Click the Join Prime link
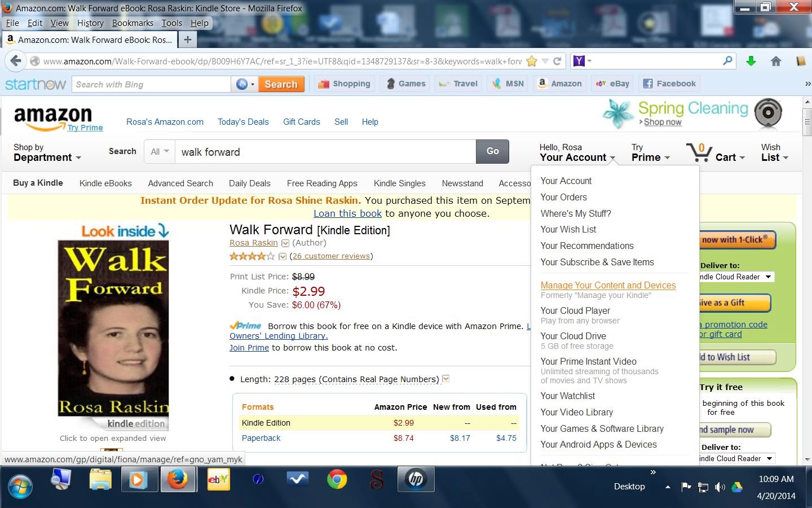The image size is (812, 508). (249, 348)
